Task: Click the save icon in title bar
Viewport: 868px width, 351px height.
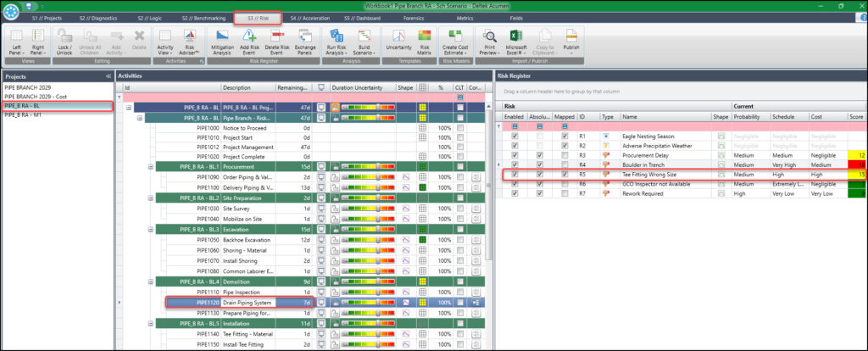Action: [28, 6]
